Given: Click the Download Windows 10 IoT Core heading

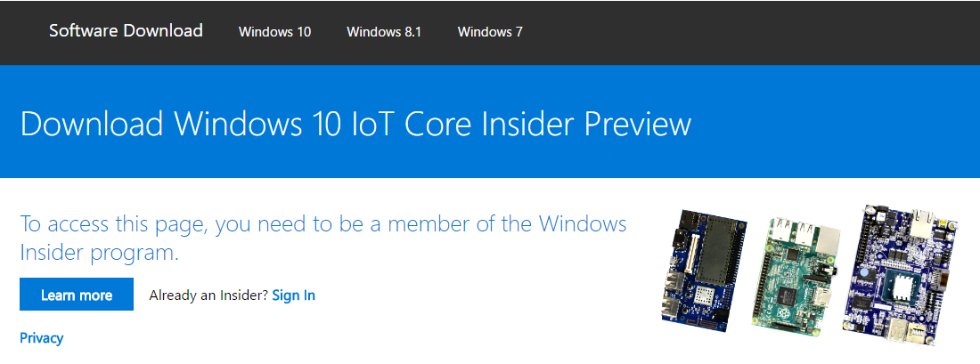Looking at the screenshot, I should coord(355,123).
